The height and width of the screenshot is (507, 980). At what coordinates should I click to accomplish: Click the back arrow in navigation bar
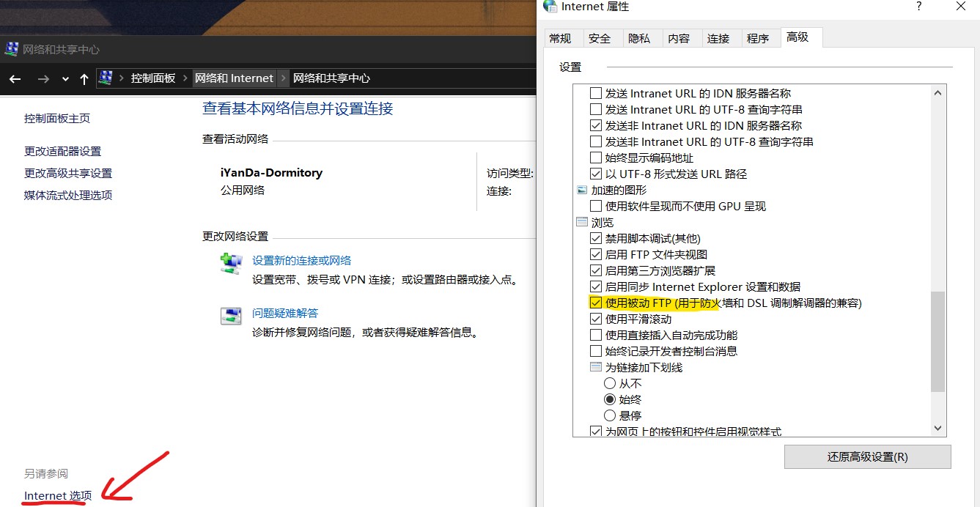click(x=15, y=79)
